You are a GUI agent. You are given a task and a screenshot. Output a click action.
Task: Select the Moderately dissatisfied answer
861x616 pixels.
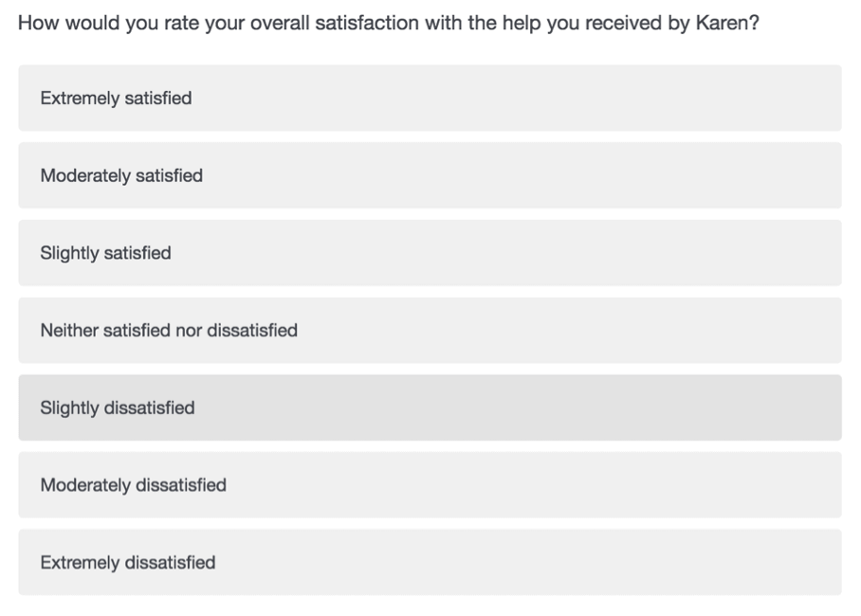[x=430, y=485]
